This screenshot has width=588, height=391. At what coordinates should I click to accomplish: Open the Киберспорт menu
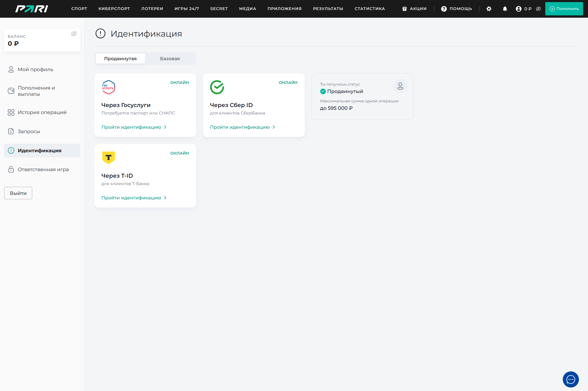[x=114, y=9]
